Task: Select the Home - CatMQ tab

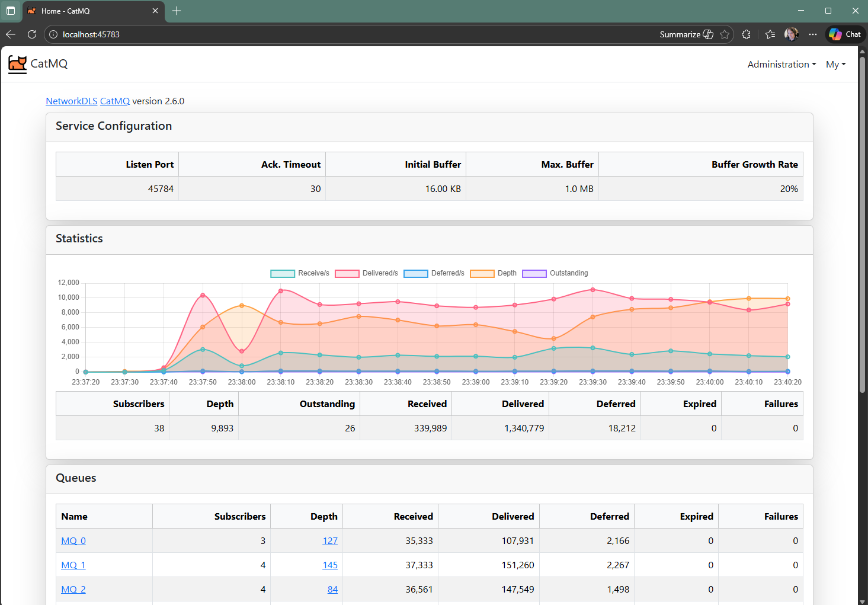Action: pyautogui.click(x=93, y=11)
